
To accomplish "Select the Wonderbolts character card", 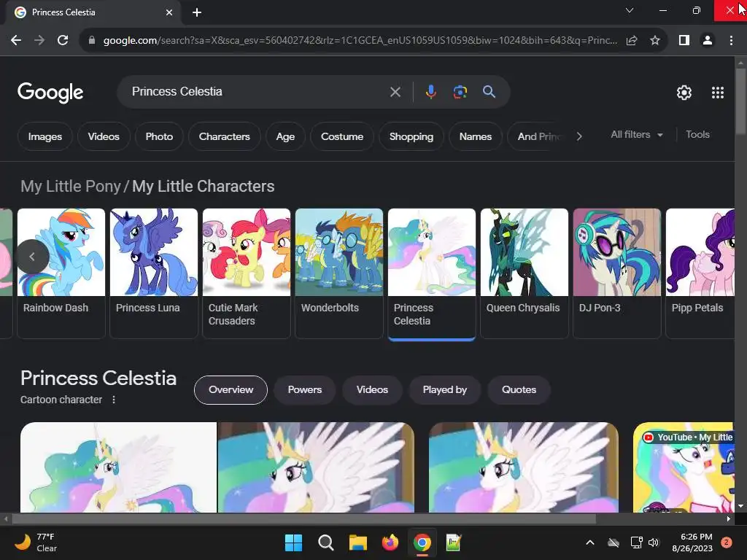I will pyautogui.click(x=338, y=273).
